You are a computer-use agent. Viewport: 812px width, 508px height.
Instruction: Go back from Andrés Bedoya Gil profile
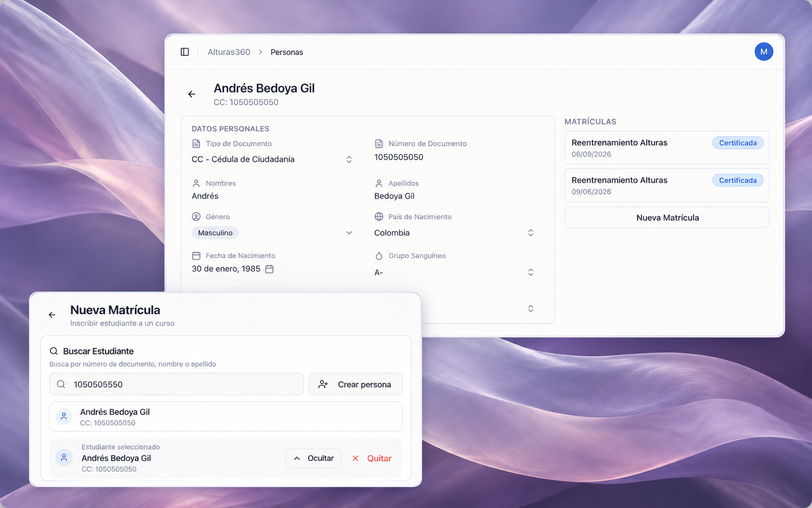click(191, 94)
